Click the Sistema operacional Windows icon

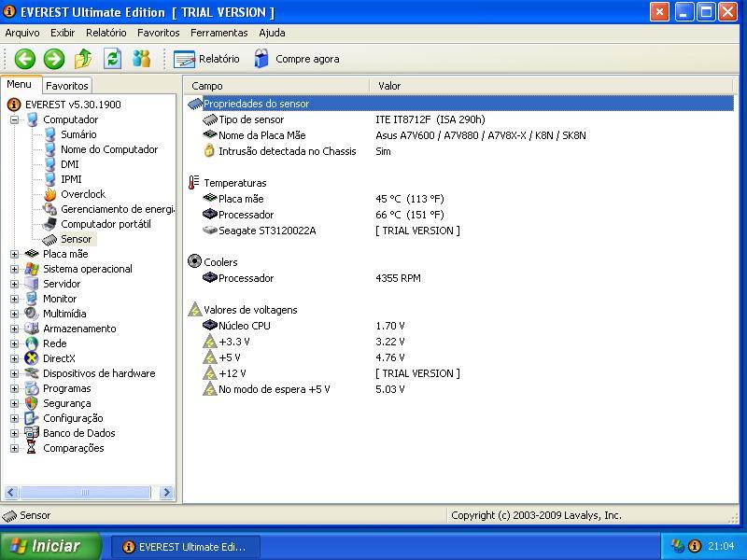pos(32,269)
